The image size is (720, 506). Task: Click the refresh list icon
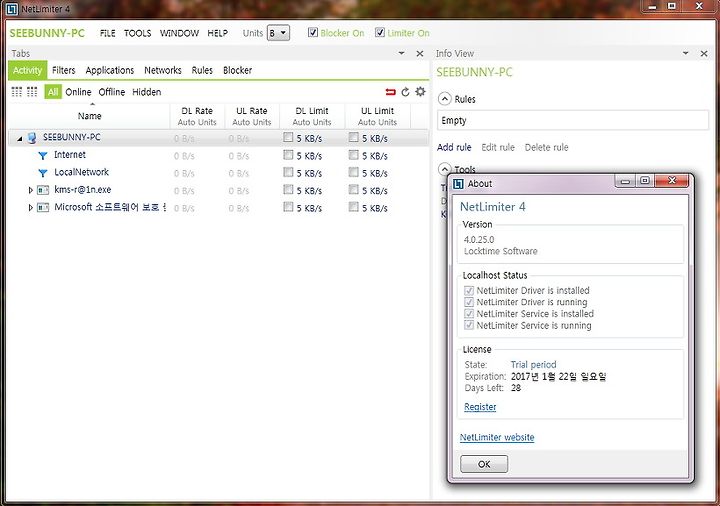[405, 92]
